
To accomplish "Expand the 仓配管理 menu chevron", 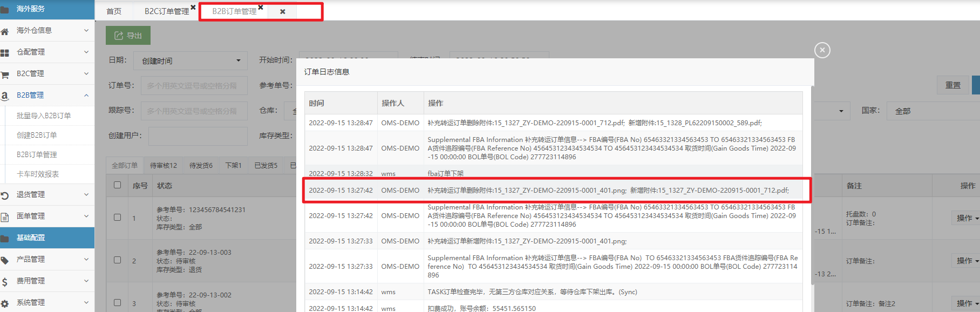I will 86,52.
